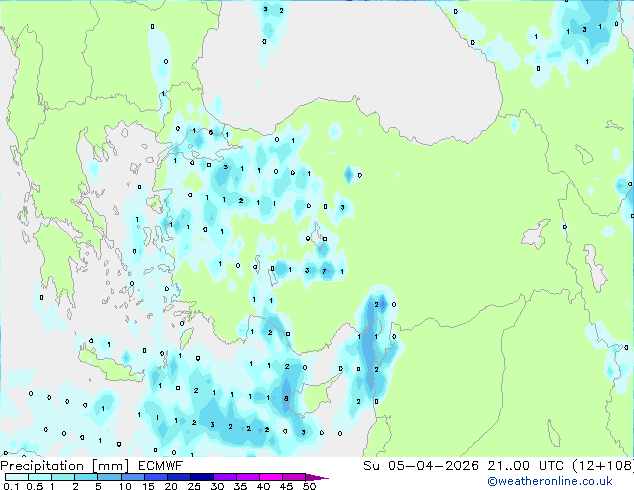The width and height of the screenshot is (634, 490).
Task: Click the legend tick label "30"
Action: coord(217,486)
